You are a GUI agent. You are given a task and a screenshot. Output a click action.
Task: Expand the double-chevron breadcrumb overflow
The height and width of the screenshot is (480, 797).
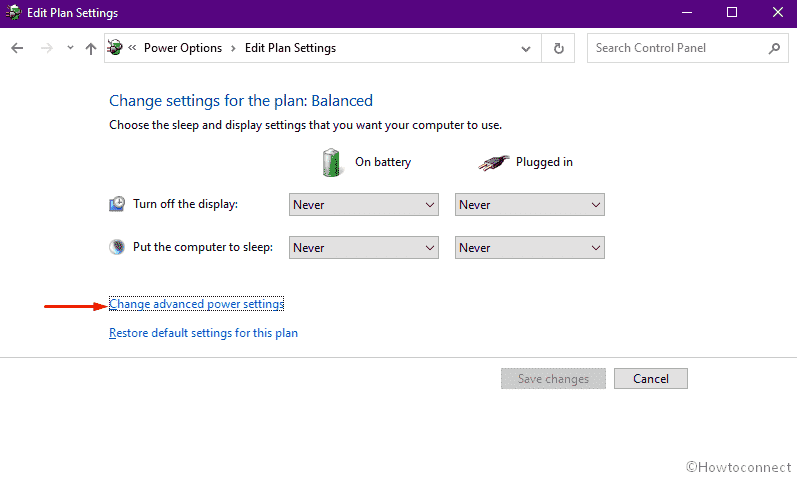132,48
